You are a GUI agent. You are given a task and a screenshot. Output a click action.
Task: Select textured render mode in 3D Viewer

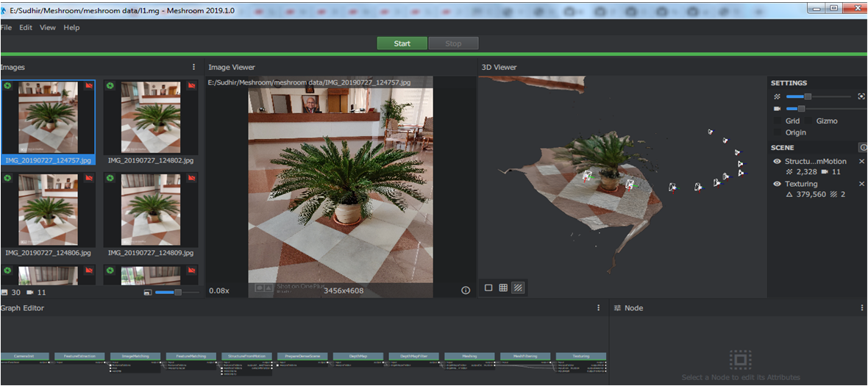(x=518, y=287)
